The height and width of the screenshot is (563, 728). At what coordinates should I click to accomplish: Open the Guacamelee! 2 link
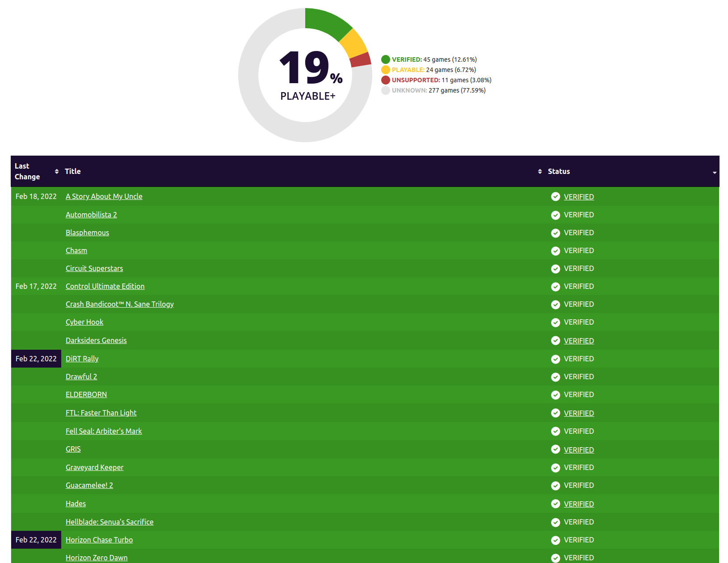point(89,485)
